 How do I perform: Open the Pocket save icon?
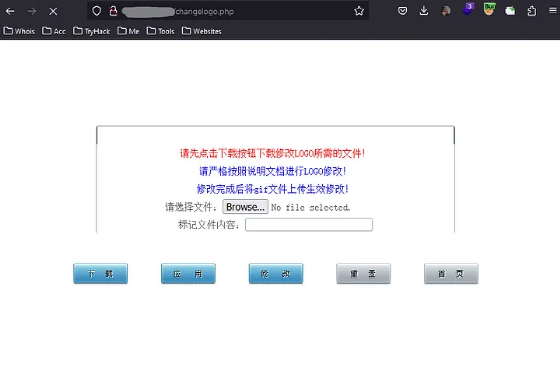402,11
